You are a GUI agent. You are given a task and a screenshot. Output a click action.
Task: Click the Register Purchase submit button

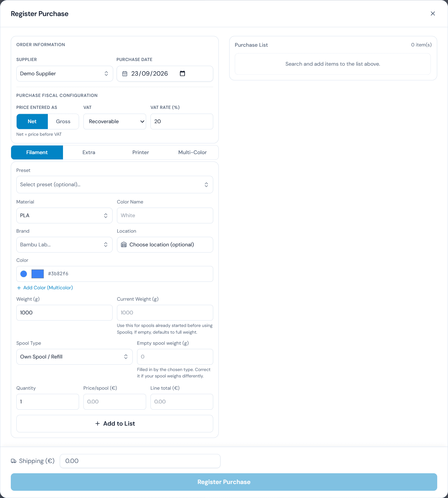pos(224,482)
